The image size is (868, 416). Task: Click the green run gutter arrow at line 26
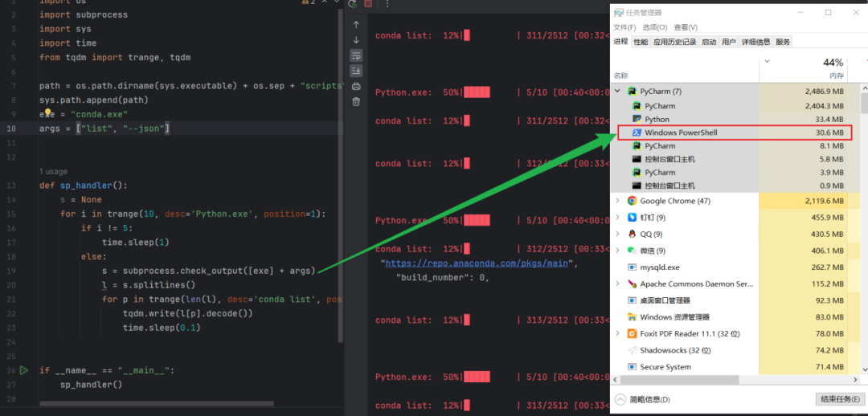pyautogui.click(x=24, y=370)
